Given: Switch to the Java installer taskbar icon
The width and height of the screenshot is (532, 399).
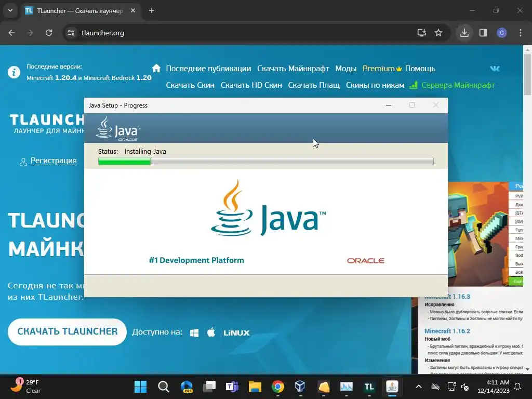Looking at the screenshot, I should 392,387.
